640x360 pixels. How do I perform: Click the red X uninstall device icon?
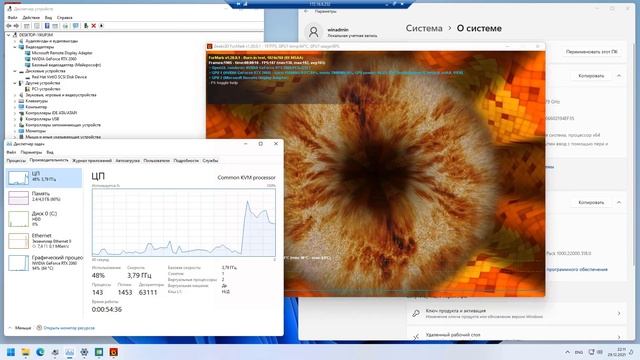[93, 26]
